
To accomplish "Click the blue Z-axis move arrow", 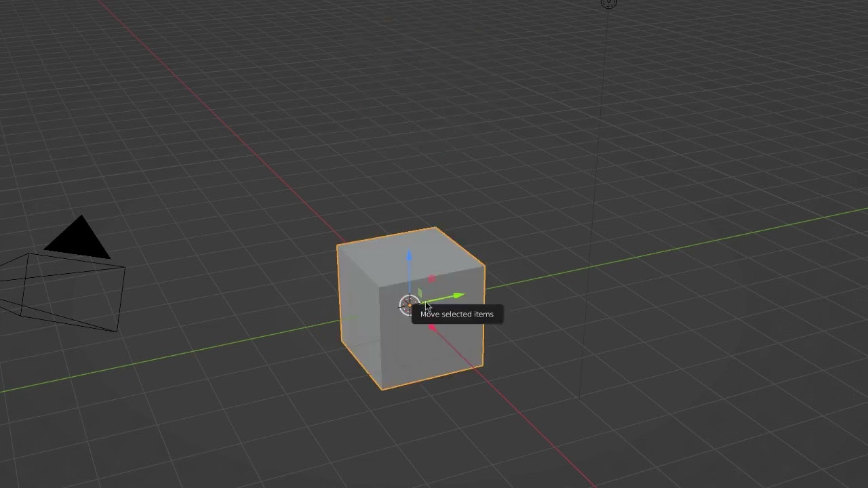I will point(409,256).
